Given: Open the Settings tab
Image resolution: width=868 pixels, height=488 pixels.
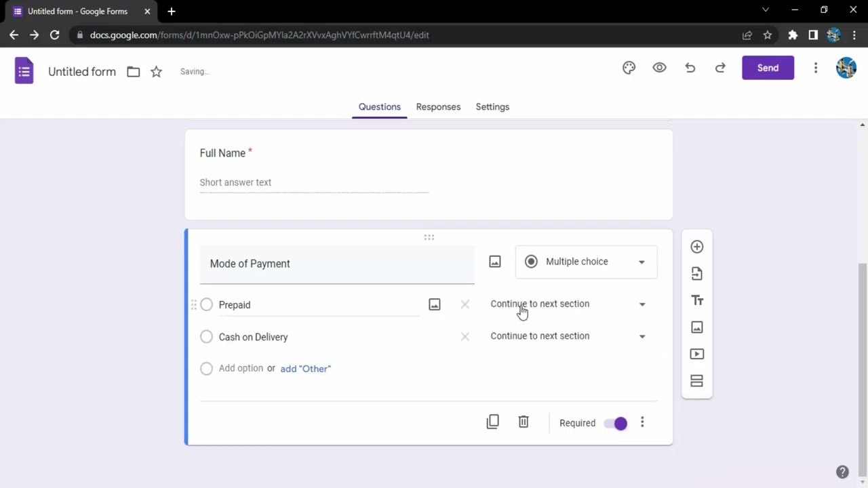Looking at the screenshot, I should pyautogui.click(x=492, y=107).
